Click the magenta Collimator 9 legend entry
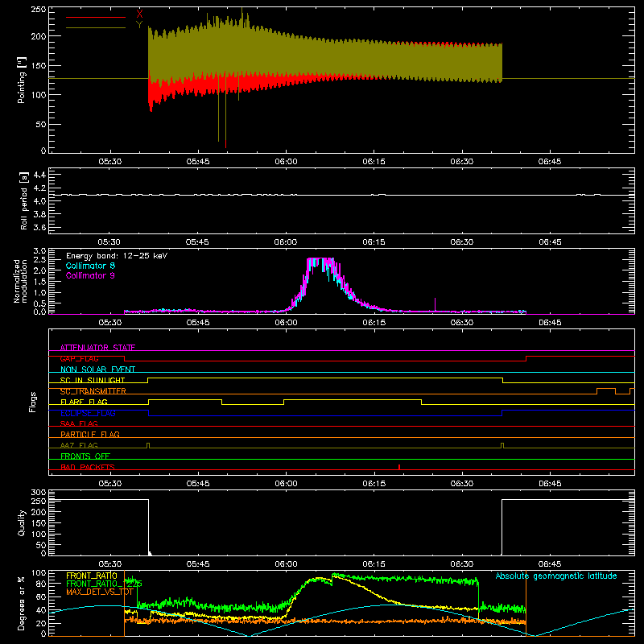The width and height of the screenshot is (644, 644). point(90,275)
